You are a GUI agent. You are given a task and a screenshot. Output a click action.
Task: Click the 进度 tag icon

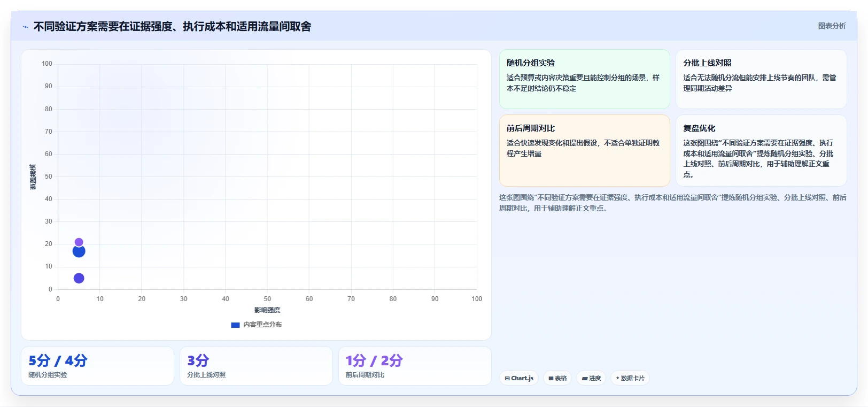[585, 378]
